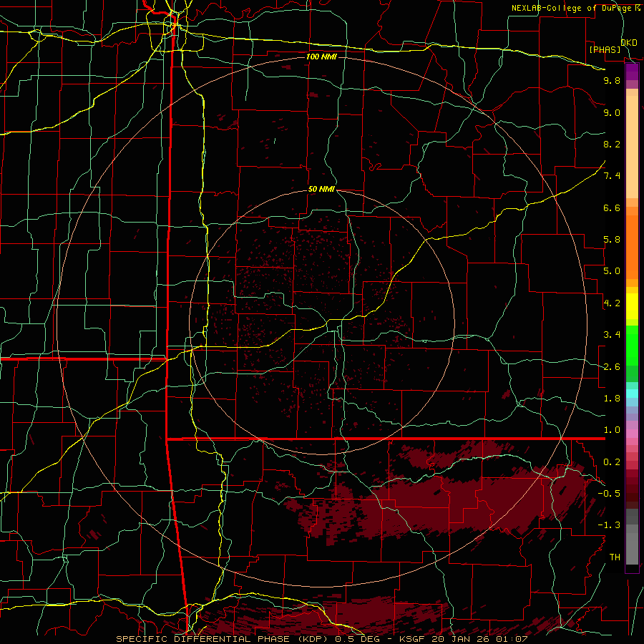The image size is (644, 644).
Task: Click the 8.2 scale value
Action: click(612, 145)
